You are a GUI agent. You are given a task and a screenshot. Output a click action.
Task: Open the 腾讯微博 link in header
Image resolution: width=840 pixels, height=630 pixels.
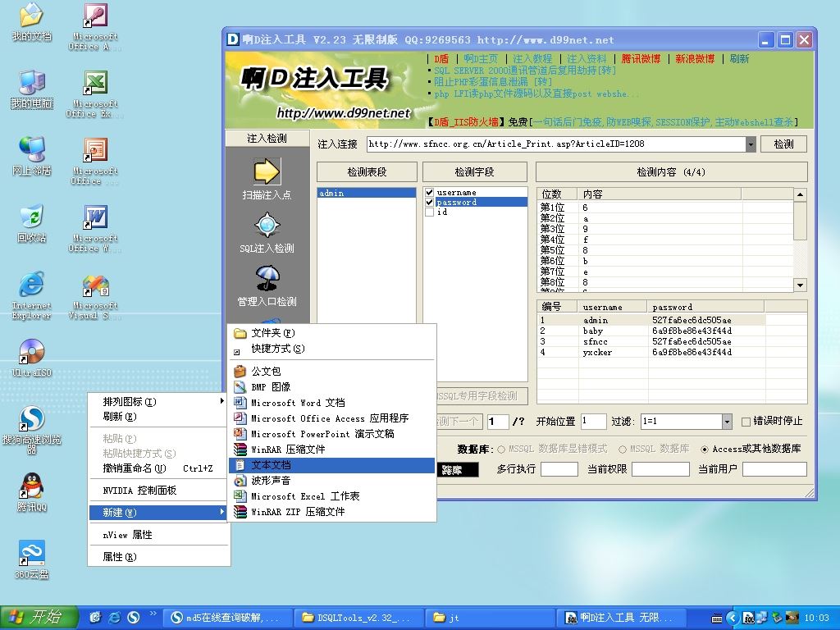(x=641, y=59)
